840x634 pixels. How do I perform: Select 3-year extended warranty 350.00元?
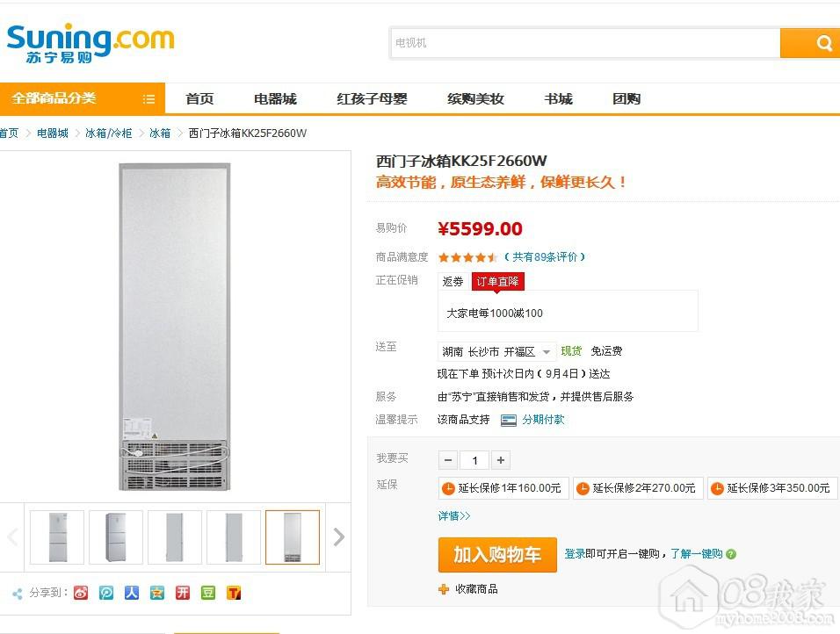771,488
